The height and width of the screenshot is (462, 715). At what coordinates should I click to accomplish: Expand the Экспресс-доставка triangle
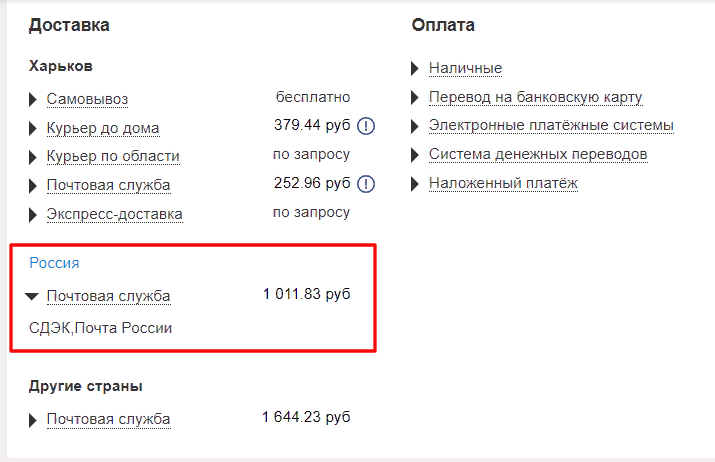coord(33,215)
